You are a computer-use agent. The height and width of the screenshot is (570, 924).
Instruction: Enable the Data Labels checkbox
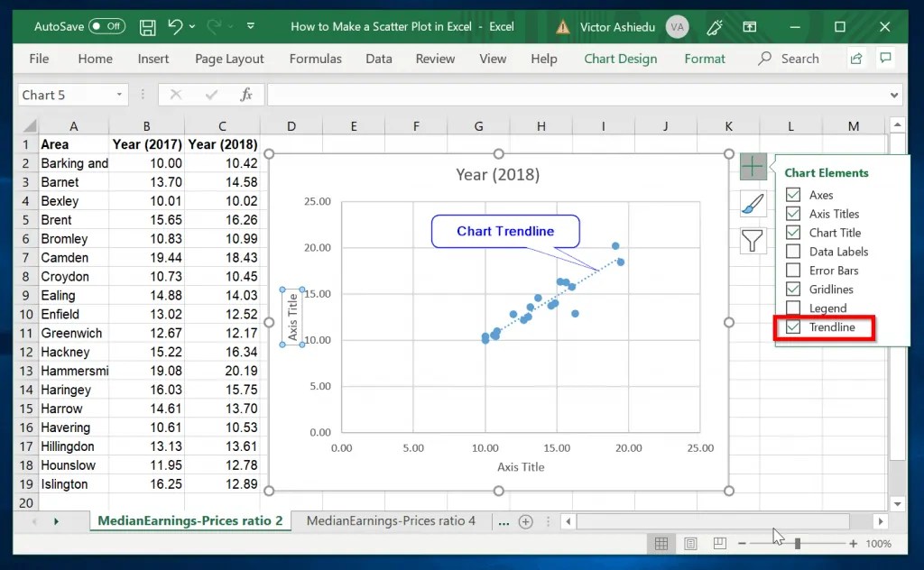tap(793, 252)
